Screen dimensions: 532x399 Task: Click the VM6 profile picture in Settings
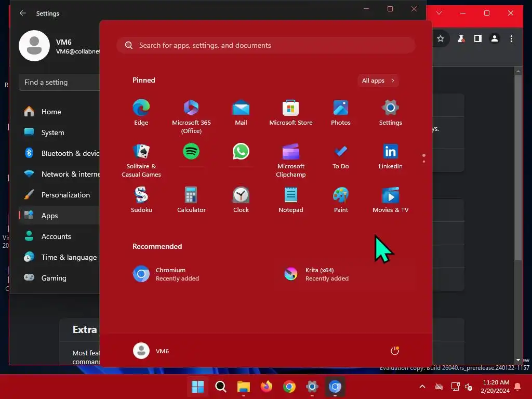(x=34, y=46)
